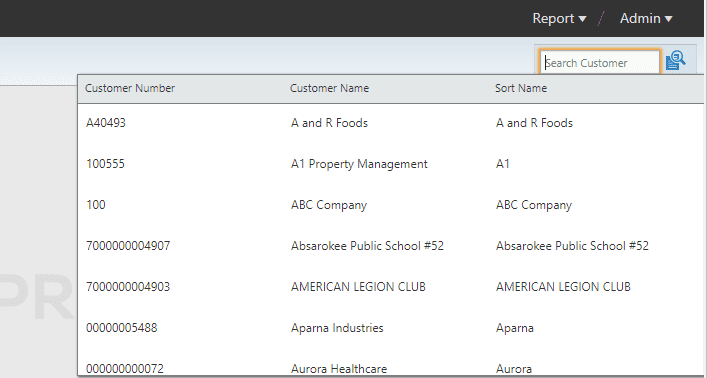Open the Admin dropdown menu
This screenshot has width=707, height=378.
coord(646,18)
